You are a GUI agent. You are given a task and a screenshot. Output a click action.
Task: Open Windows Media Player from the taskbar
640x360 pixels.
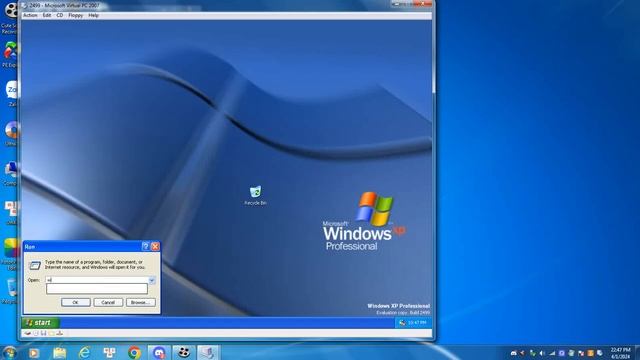34,353
